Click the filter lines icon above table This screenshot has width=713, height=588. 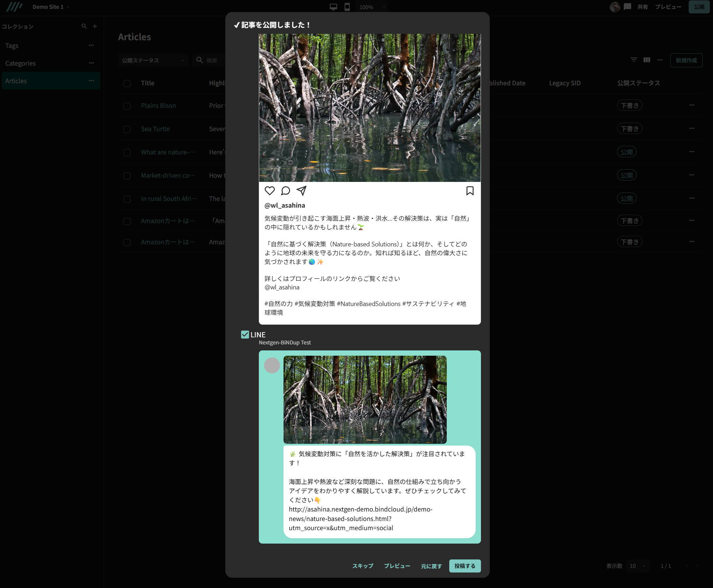tap(634, 60)
